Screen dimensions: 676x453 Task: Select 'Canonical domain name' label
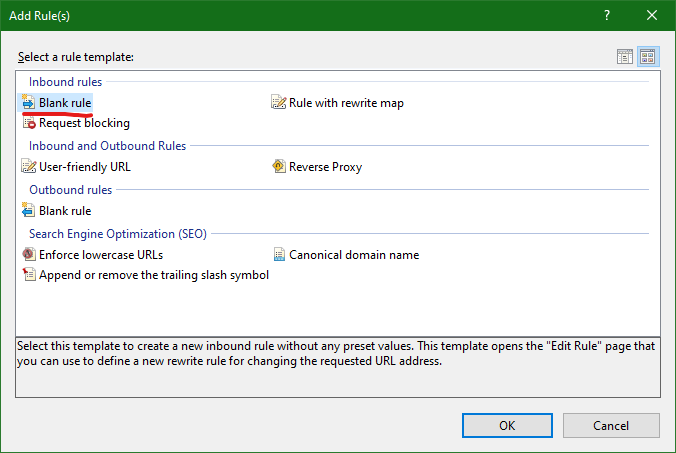point(354,255)
